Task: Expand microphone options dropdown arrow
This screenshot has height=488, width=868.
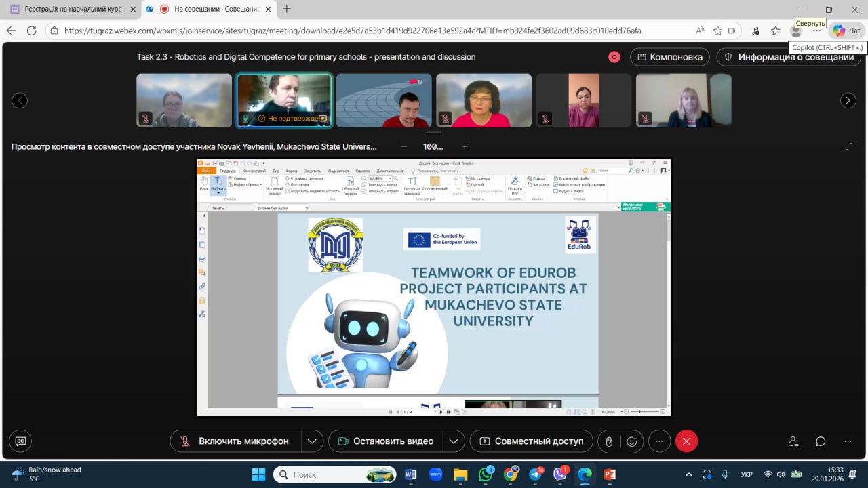Action: pyautogui.click(x=312, y=441)
